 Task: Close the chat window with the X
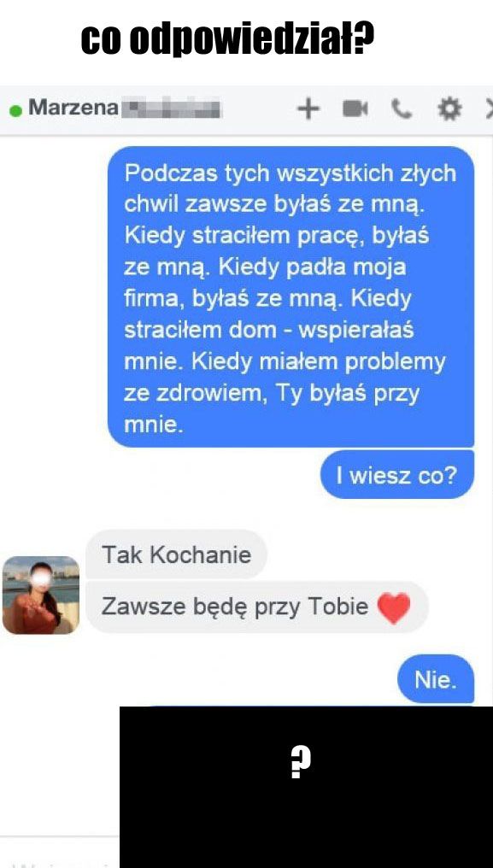[x=489, y=108]
